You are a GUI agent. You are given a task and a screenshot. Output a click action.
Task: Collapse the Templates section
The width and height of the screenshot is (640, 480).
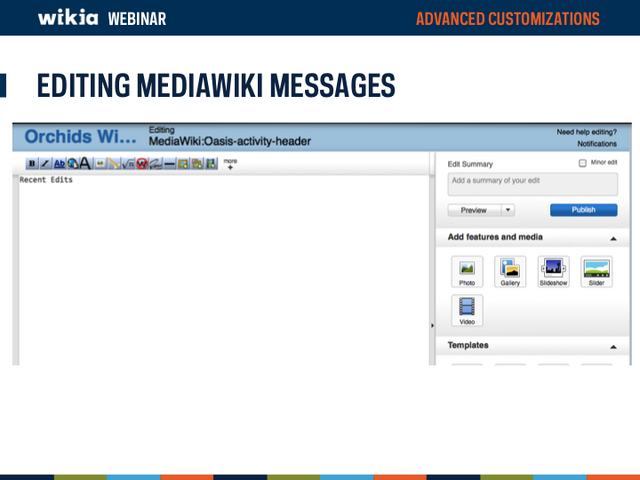point(613,347)
